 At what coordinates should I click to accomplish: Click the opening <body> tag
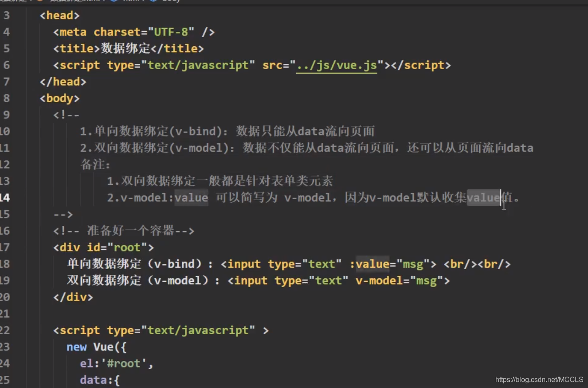click(x=59, y=98)
